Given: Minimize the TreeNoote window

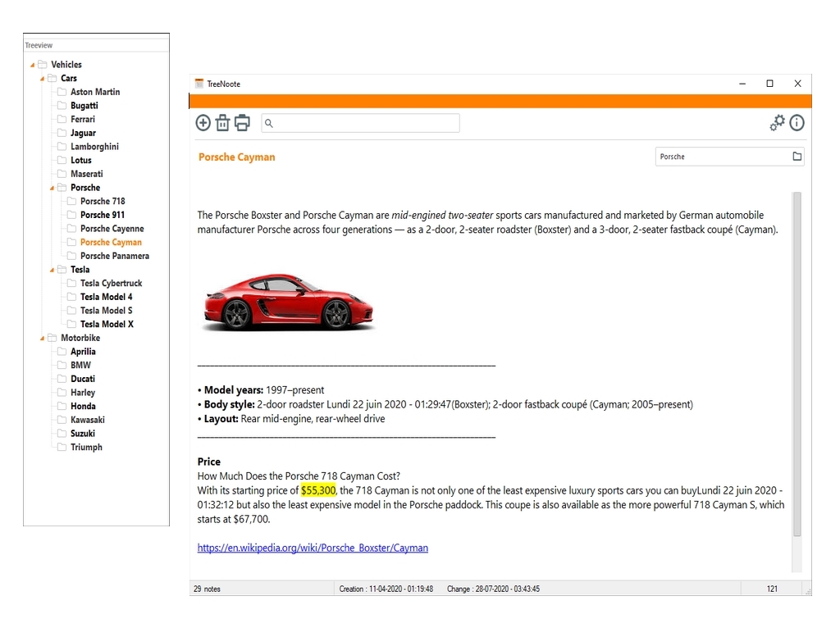Looking at the screenshot, I should click(742, 84).
